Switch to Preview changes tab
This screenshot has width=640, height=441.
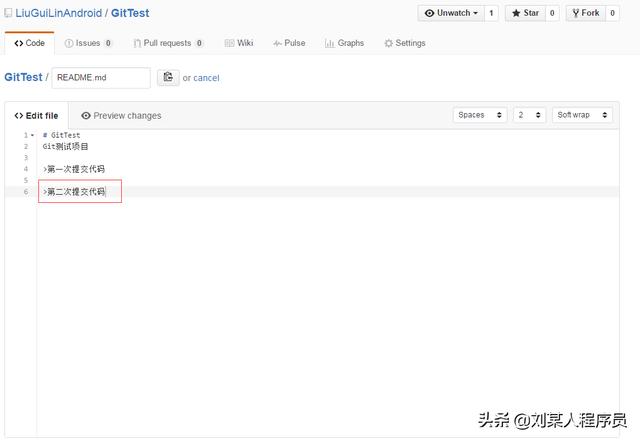click(121, 116)
